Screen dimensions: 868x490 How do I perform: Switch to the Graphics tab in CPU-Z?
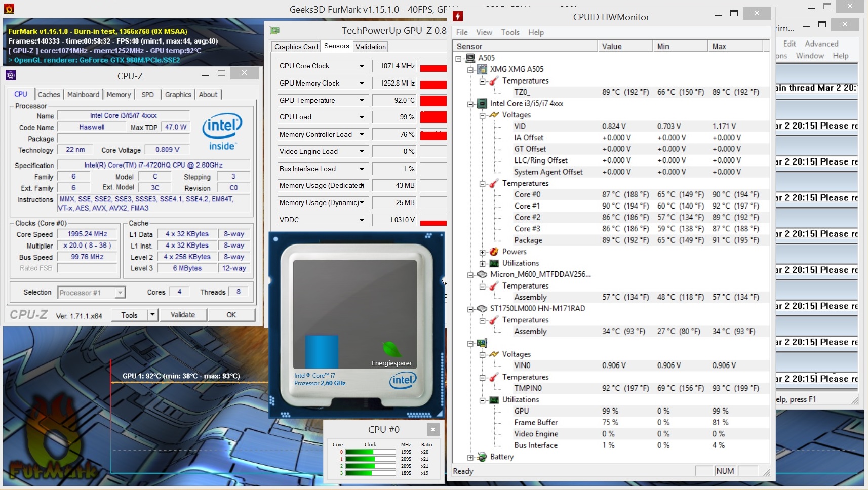pos(178,94)
